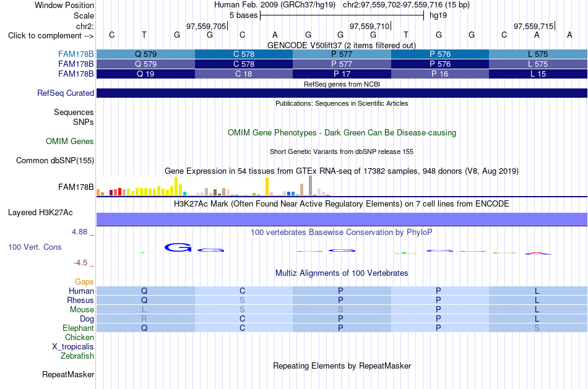588x389 pixels.
Task: Click 'Multiz Alignments of 100 Vertebrates' title
Action: pyautogui.click(x=342, y=273)
